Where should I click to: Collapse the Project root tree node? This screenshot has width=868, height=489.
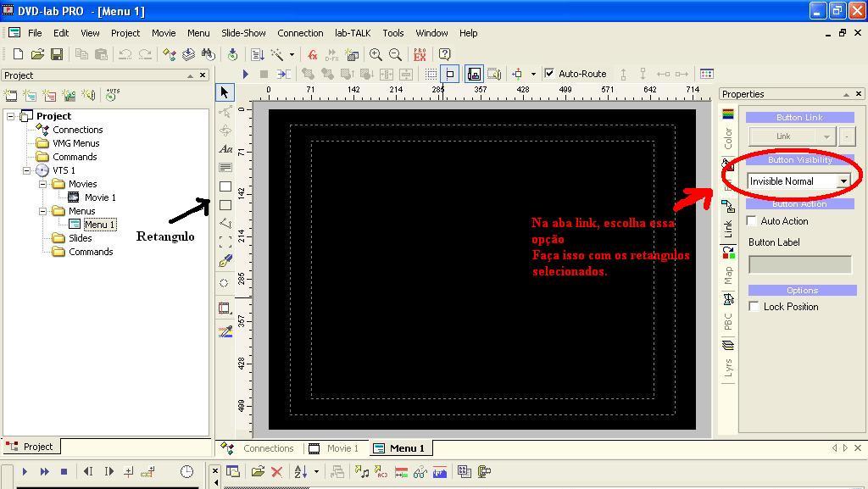click(x=10, y=116)
